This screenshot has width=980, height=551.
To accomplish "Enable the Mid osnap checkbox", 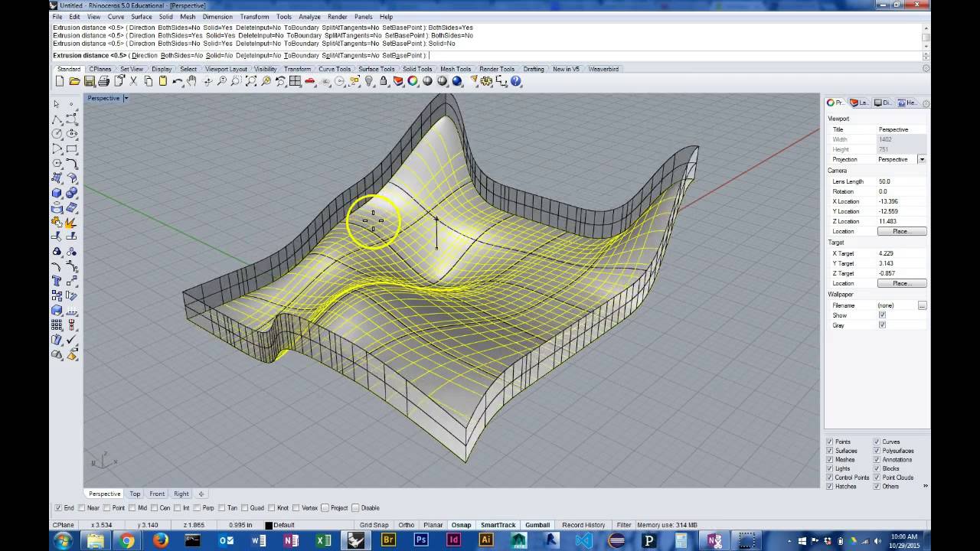I will point(132,508).
